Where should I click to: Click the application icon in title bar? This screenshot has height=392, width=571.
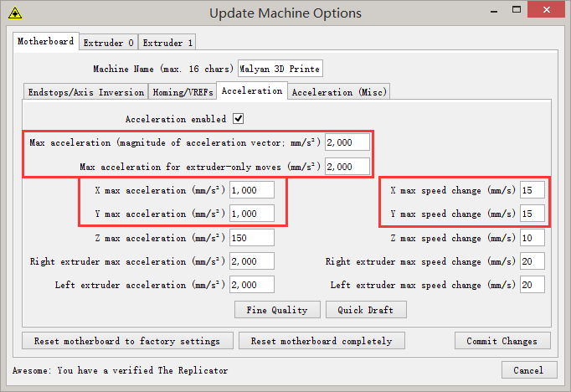(x=14, y=13)
